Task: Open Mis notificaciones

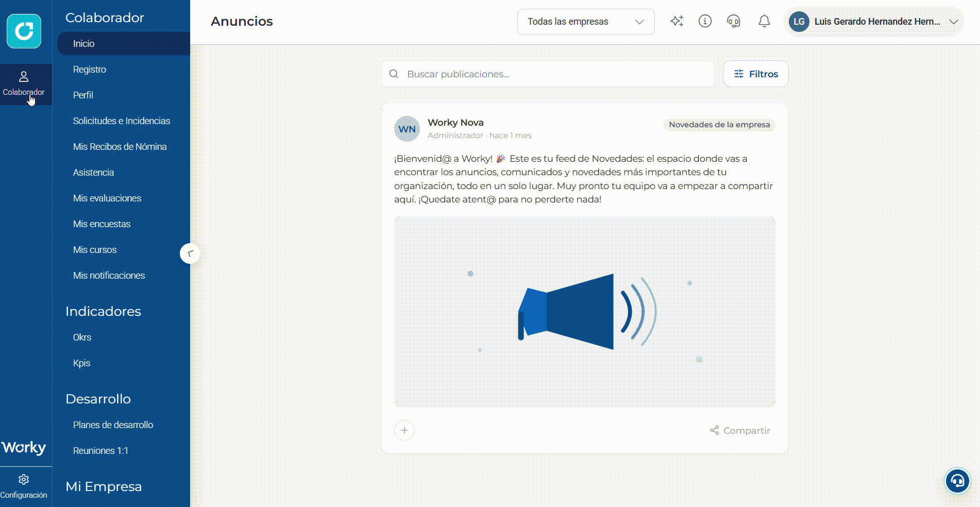Action: pyautogui.click(x=109, y=275)
